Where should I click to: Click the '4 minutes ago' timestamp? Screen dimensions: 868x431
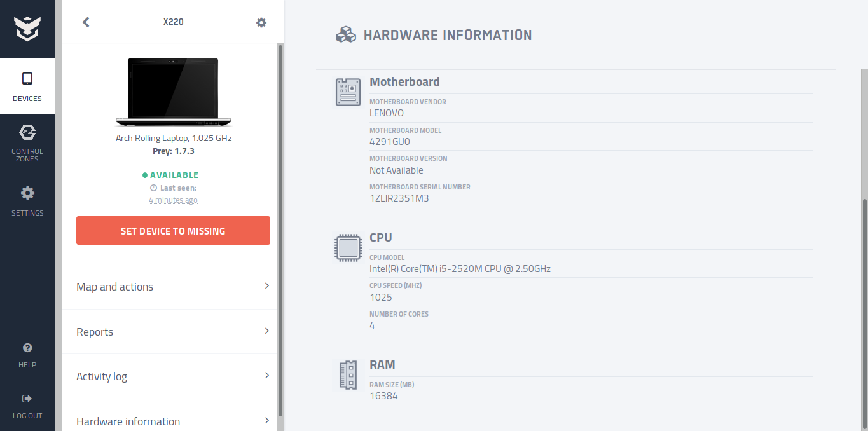point(173,200)
